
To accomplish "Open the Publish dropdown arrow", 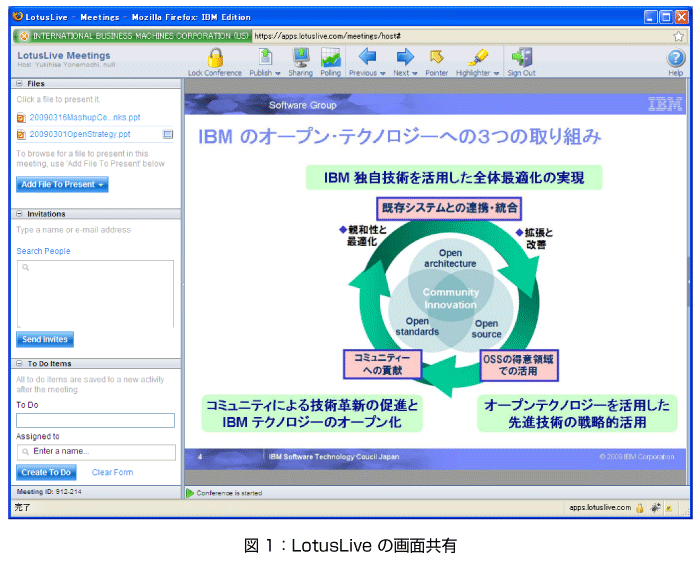I will click(278, 73).
